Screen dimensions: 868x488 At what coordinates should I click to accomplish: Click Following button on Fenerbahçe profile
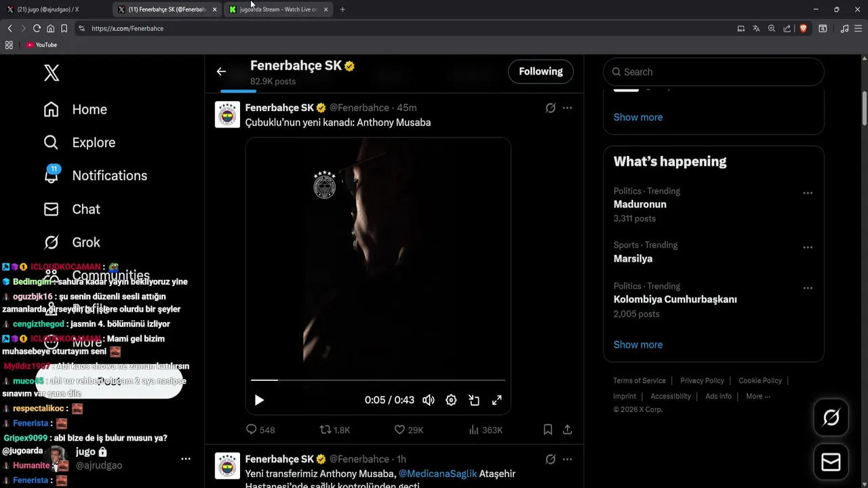(540, 71)
